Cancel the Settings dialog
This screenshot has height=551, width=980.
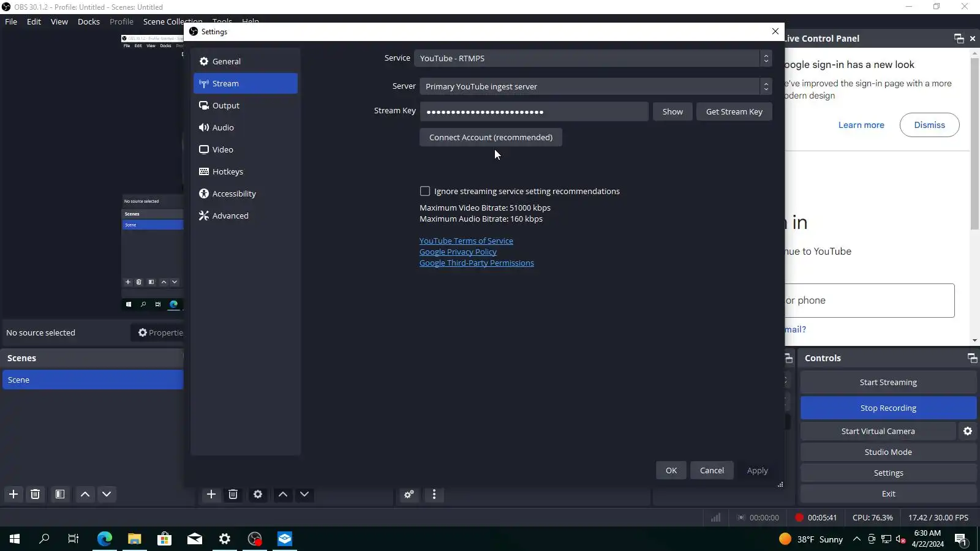pyautogui.click(x=712, y=470)
